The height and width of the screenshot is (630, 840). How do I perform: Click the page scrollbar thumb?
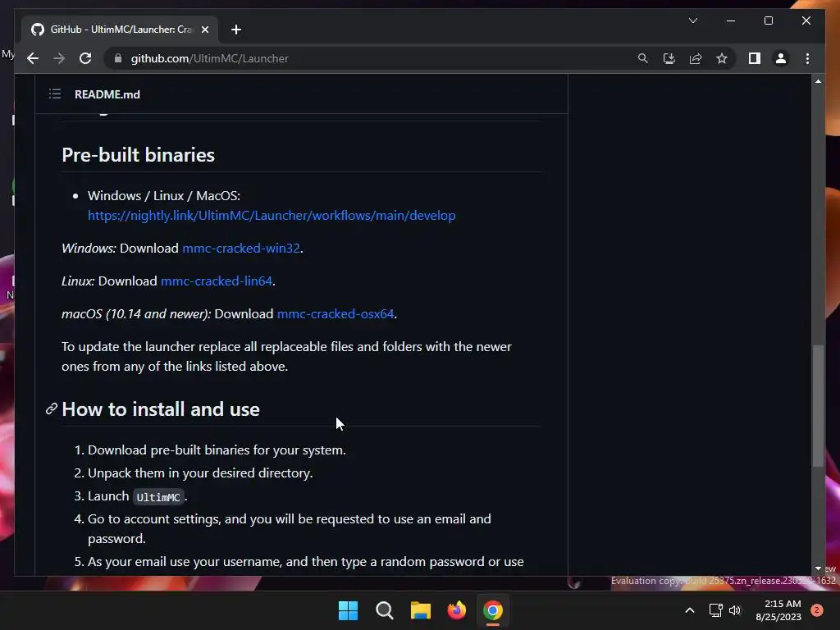[x=818, y=405]
